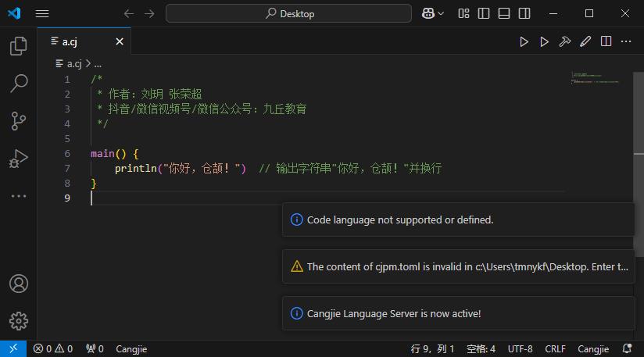Change the indentation spaces setting 空格: 4
The width and height of the screenshot is (644, 357).
click(x=481, y=348)
